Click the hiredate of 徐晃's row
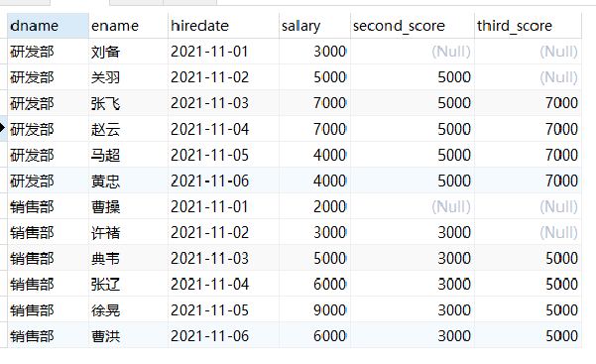Viewport: 596px width, 364px height. pos(223,310)
